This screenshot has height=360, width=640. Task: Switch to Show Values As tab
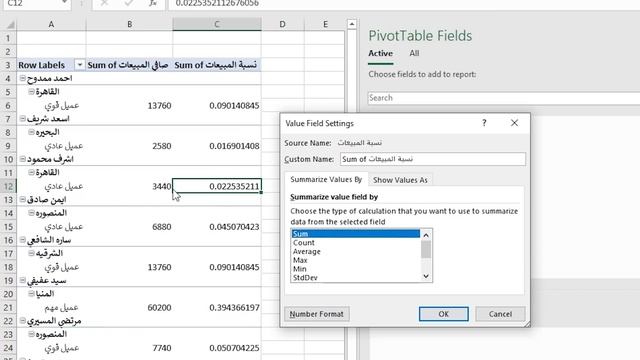pyautogui.click(x=400, y=180)
